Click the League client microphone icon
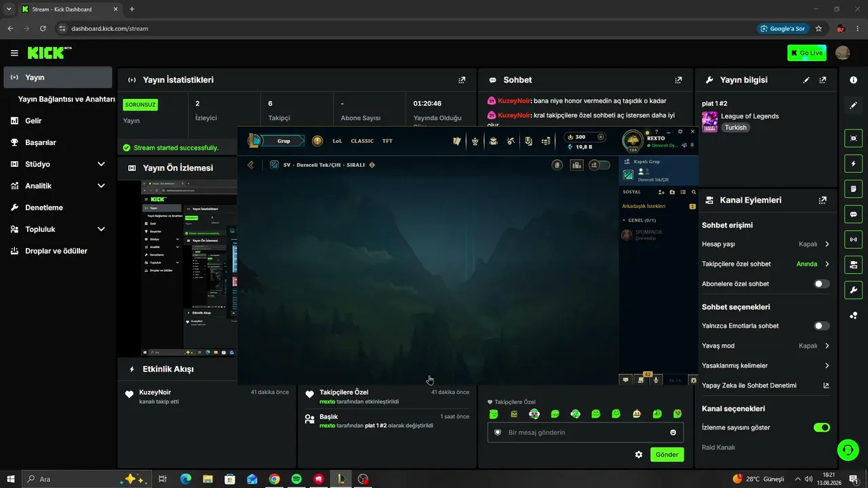The height and width of the screenshot is (488, 868). 656,380
